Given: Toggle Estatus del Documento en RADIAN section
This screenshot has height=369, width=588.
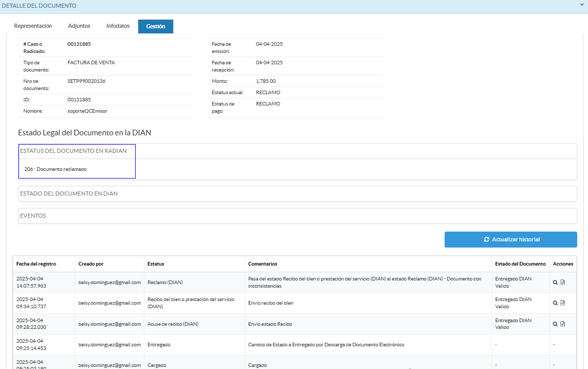Looking at the screenshot, I should (73, 151).
